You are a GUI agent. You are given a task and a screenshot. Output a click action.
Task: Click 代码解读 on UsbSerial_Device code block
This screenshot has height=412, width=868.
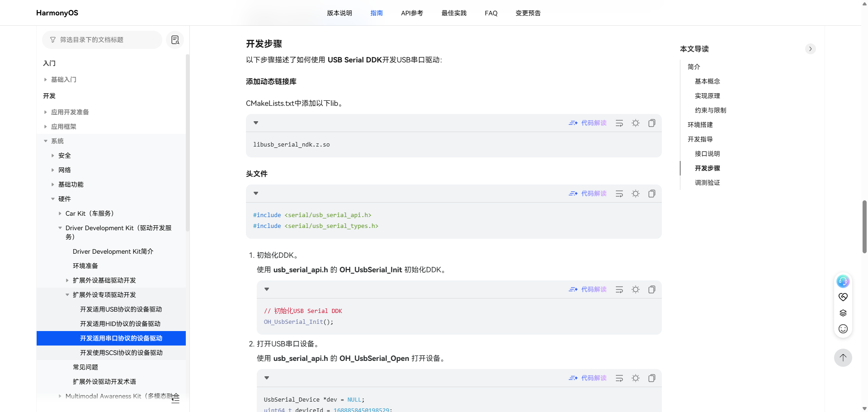point(588,378)
